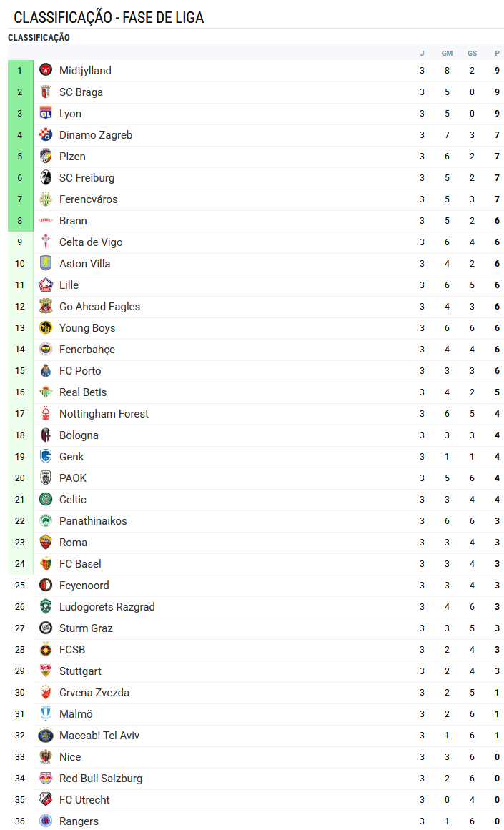Click the SC Braga club crest

point(46,92)
